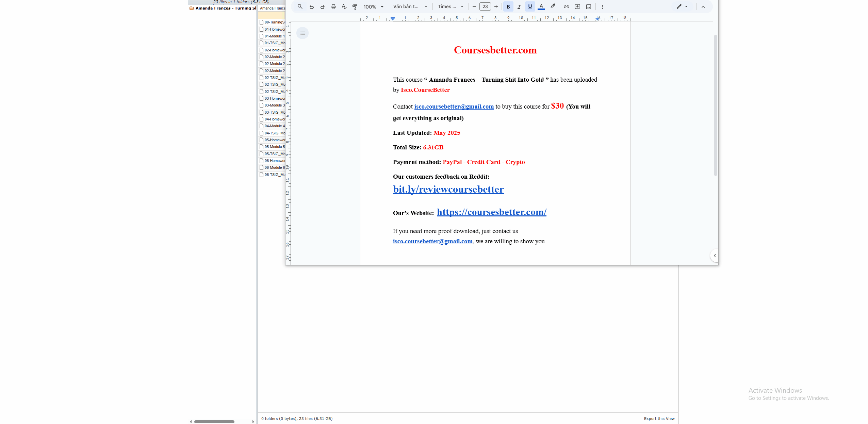Open the https://coursesbetter.com/ link
Viewport: 868px width, 424px height.
(x=491, y=212)
